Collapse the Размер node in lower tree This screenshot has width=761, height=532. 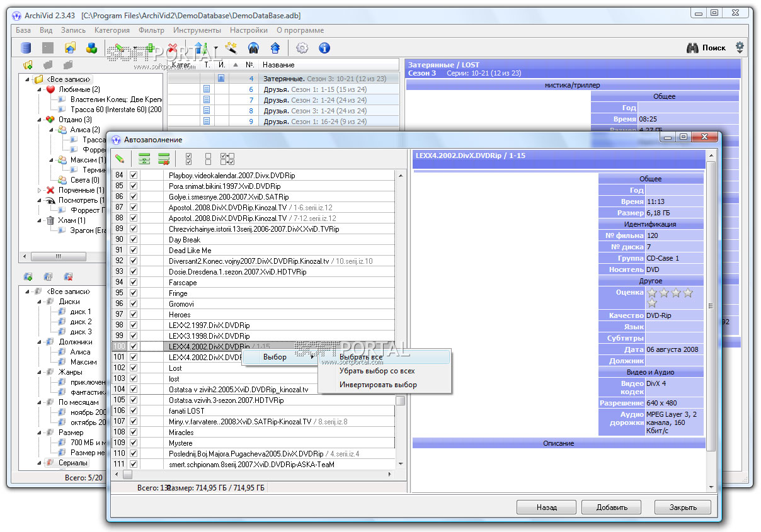point(40,433)
